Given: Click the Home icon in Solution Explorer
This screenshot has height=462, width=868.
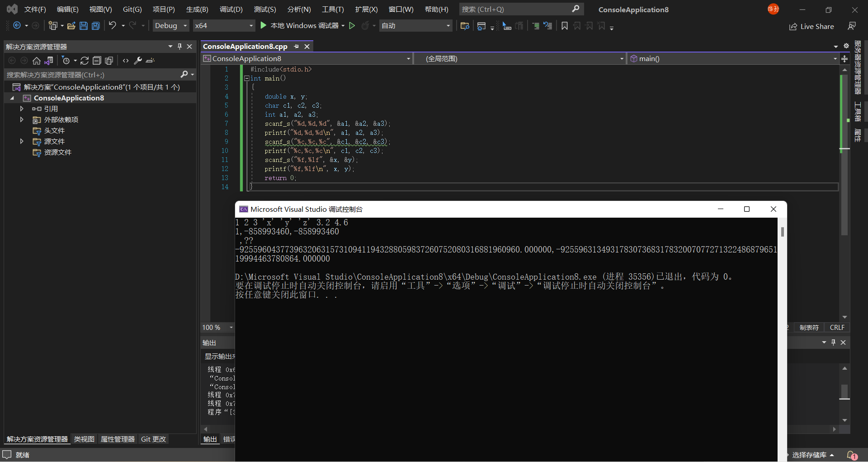Looking at the screenshot, I should [x=37, y=61].
